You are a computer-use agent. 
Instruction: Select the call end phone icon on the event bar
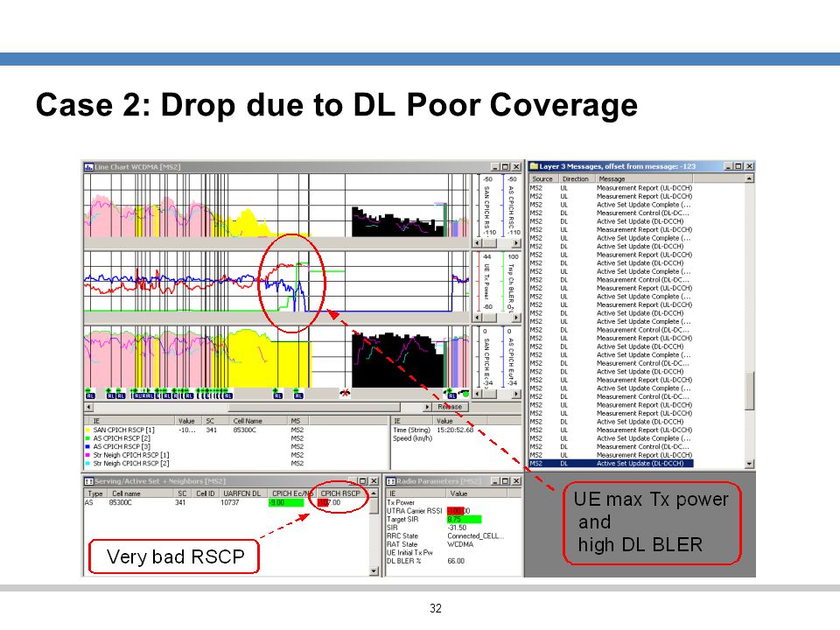[x=463, y=393]
